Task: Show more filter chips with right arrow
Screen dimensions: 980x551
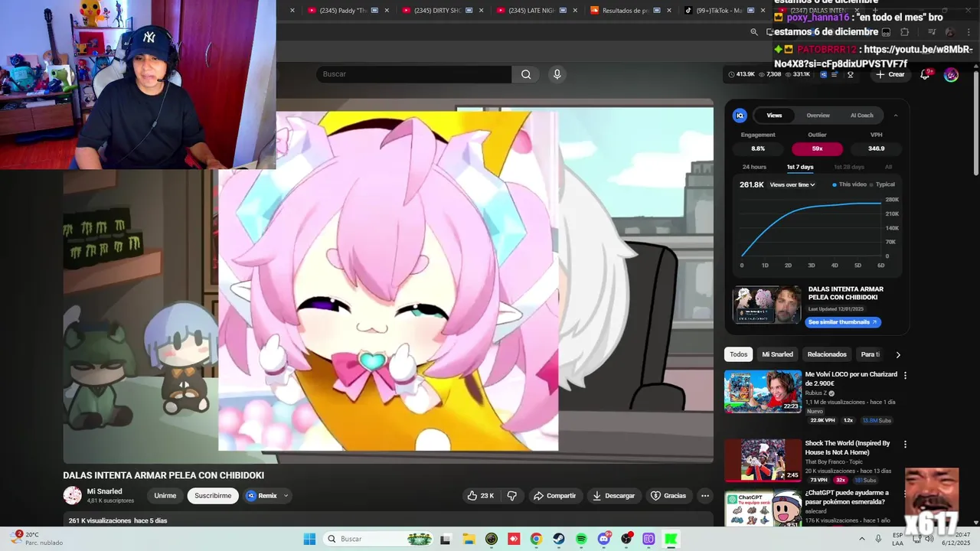Action: tap(898, 354)
